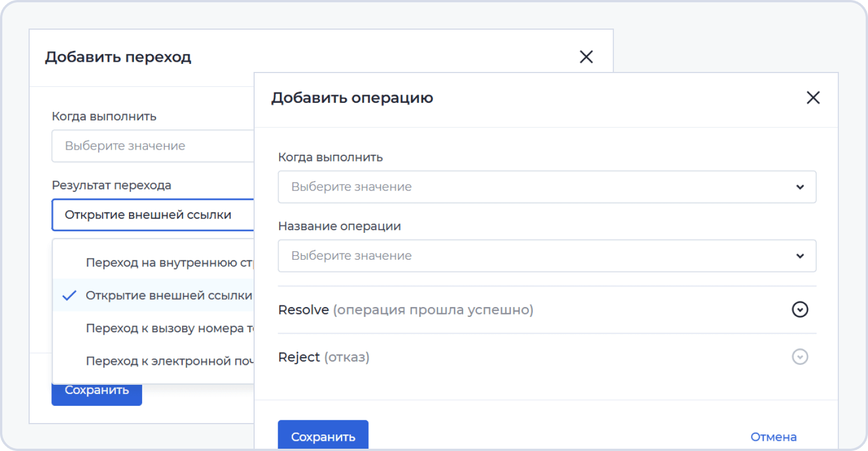Select Открытие внешней ссылки option
This screenshot has width=868, height=451.
point(169,296)
